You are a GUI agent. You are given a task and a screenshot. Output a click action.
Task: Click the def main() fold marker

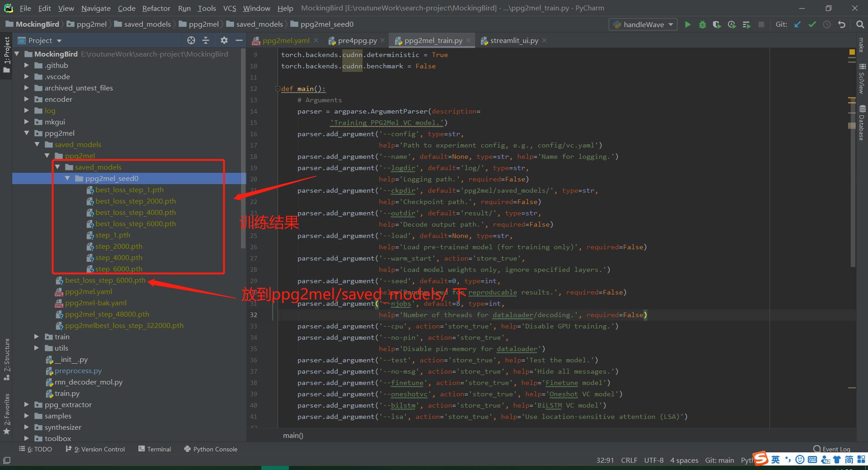(x=278, y=89)
